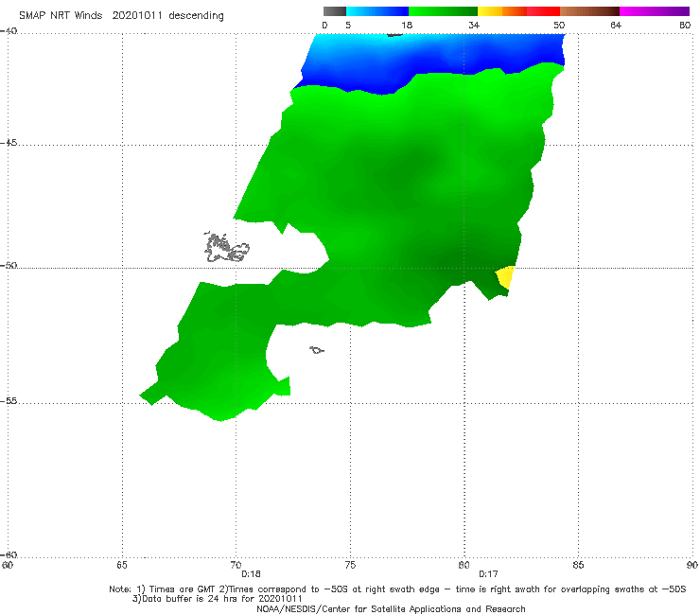Click the yellow high-wind patch on the map

pos(506,277)
